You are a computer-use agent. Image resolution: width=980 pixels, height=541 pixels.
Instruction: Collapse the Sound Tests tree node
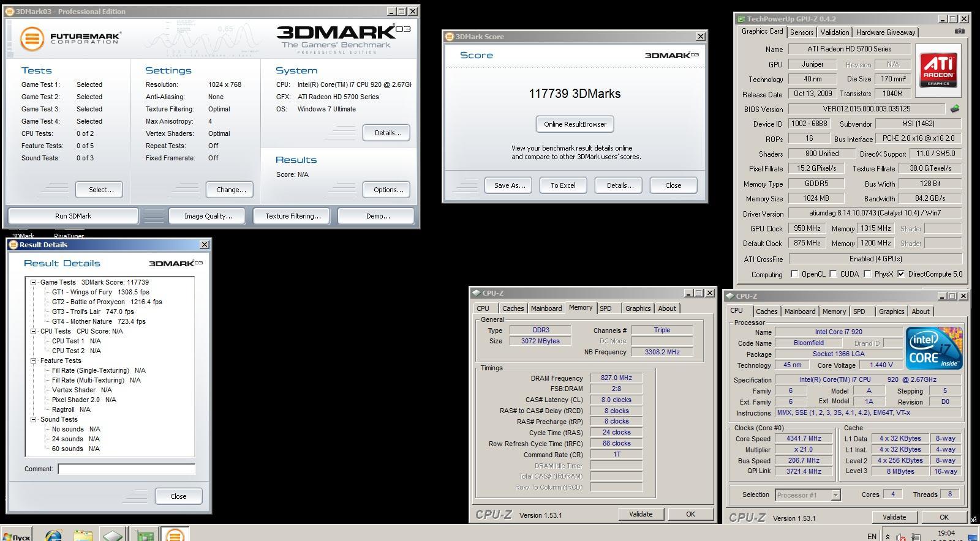point(34,419)
